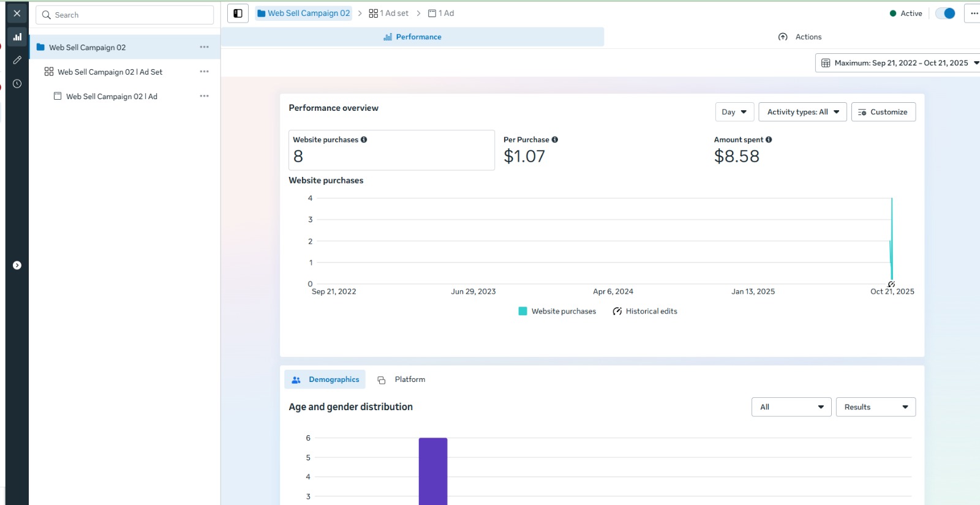Open the clock history icon in sidebar
This screenshot has width=980, height=505.
(17, 84)
